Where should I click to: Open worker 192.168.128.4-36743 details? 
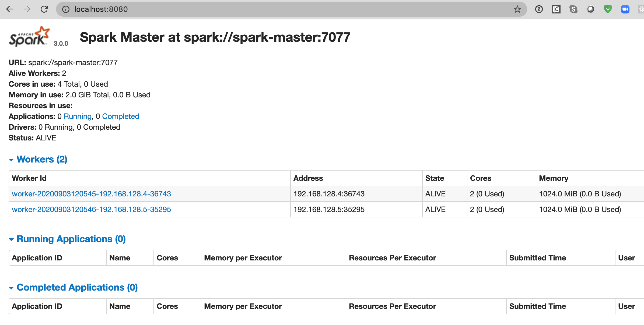[91, 194]
